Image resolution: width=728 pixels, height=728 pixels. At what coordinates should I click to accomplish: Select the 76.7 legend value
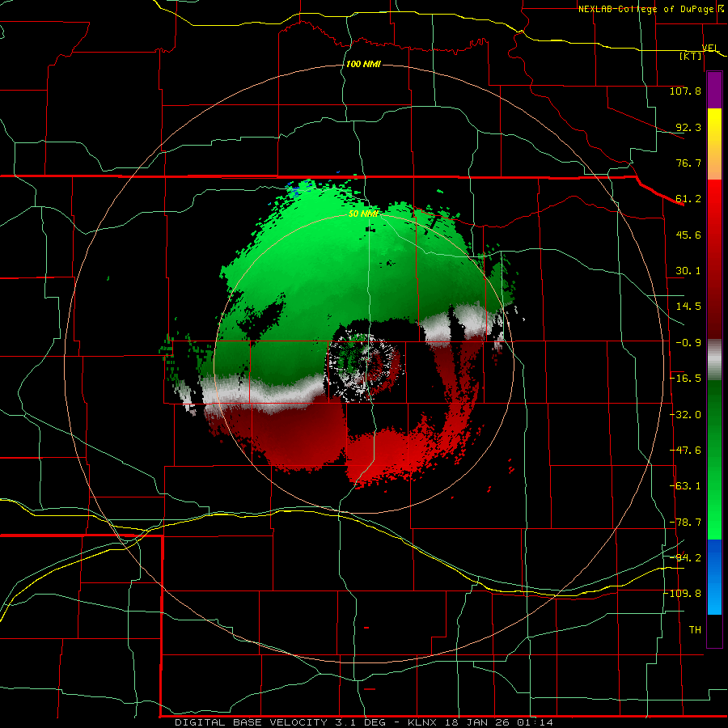click(688, 163)
